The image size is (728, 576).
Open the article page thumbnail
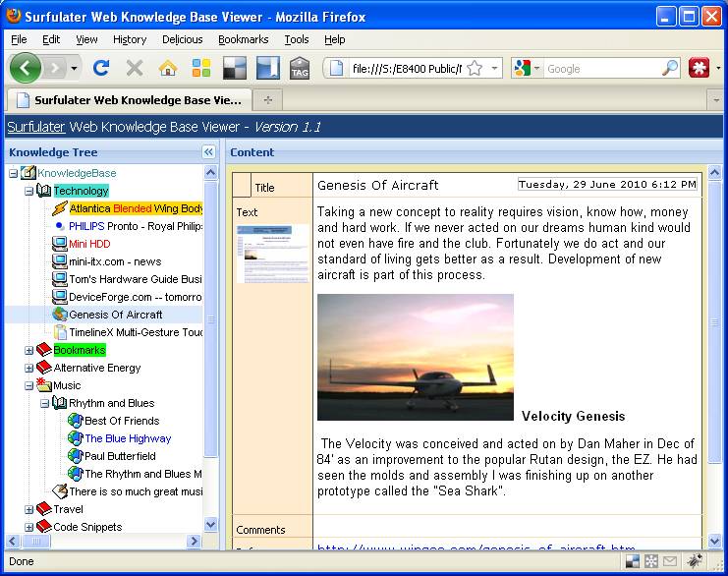pos(272,254)
